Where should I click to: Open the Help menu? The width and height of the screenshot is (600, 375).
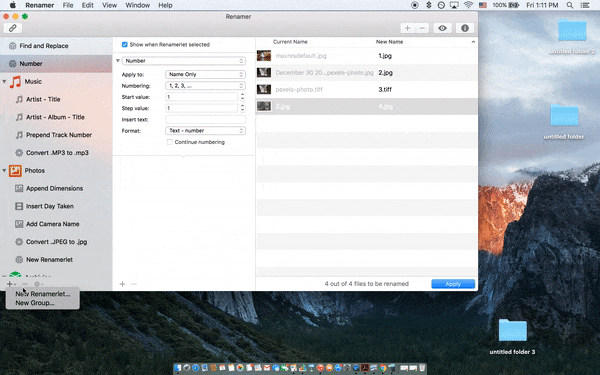165,5
